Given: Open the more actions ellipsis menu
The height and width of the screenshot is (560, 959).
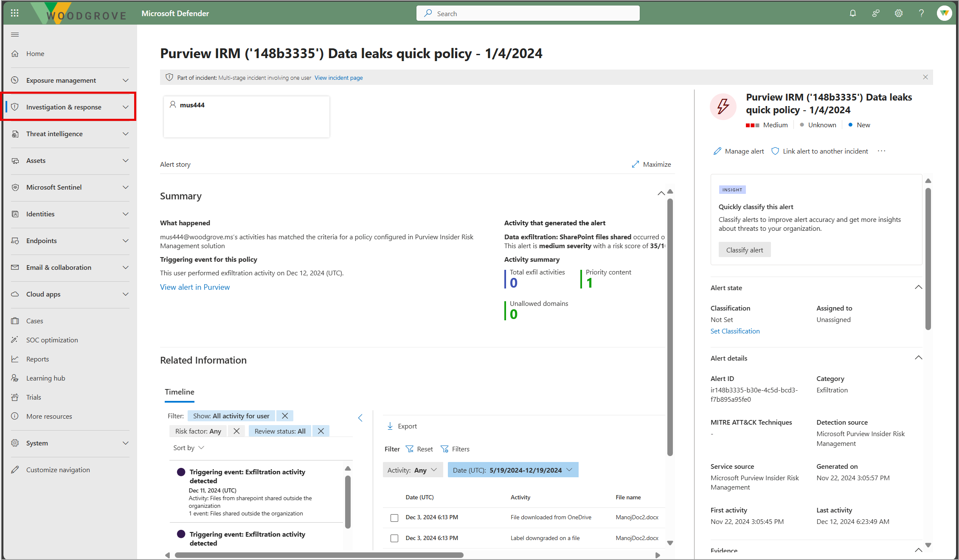Looking at the screenshot, I should (881, 151).
